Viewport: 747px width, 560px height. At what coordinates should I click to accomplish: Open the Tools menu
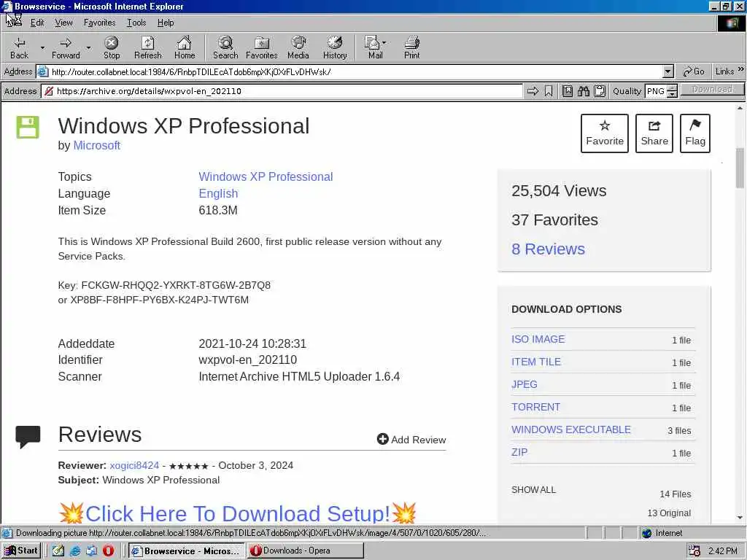[x=136, y=23]
